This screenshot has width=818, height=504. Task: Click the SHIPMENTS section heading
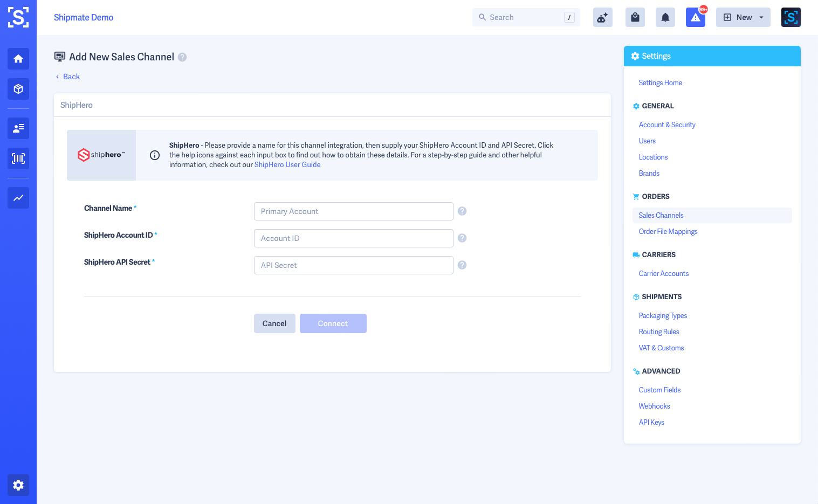662,297
